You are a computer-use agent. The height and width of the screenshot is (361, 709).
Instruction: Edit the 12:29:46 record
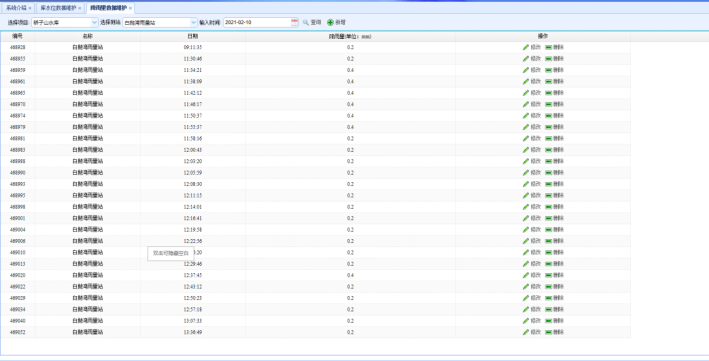532,264
